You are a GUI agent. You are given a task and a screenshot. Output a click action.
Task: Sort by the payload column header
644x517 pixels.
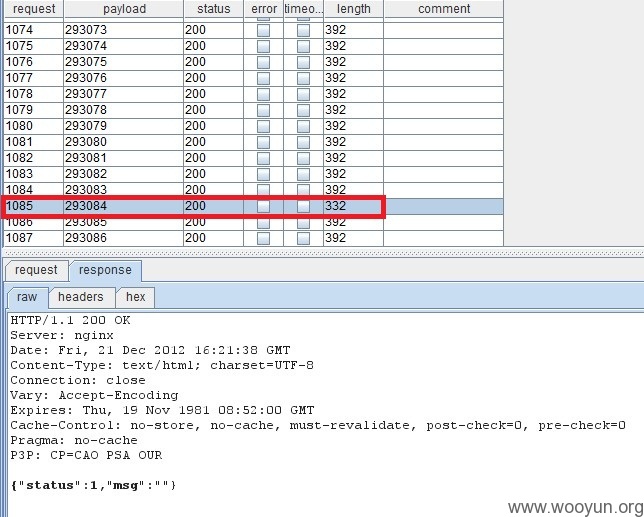[124, 9]
